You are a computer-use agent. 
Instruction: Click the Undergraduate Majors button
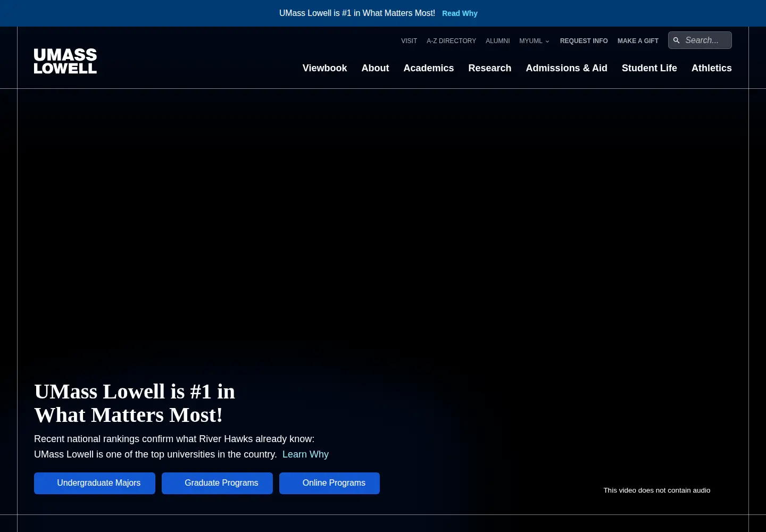point(95,483)
